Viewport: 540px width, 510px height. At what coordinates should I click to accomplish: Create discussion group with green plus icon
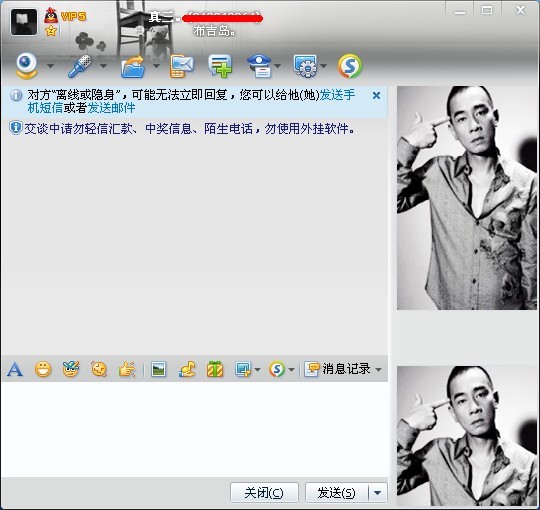pos(220,66)
